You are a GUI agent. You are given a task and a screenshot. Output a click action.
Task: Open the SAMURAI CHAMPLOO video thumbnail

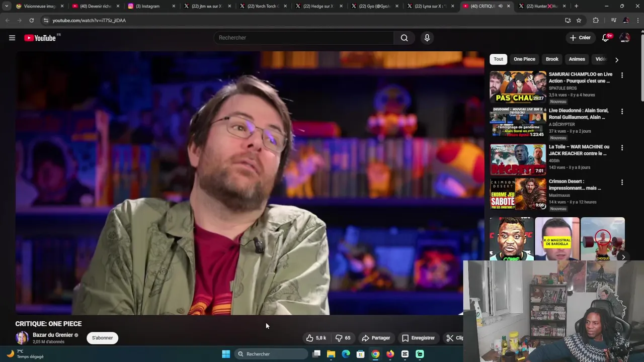point(518,86)
